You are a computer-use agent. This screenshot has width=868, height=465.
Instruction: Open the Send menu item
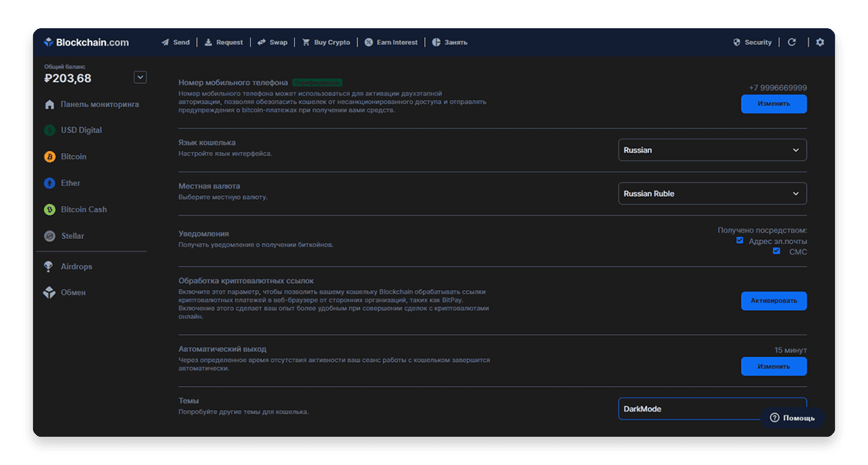tap(176, 42)
